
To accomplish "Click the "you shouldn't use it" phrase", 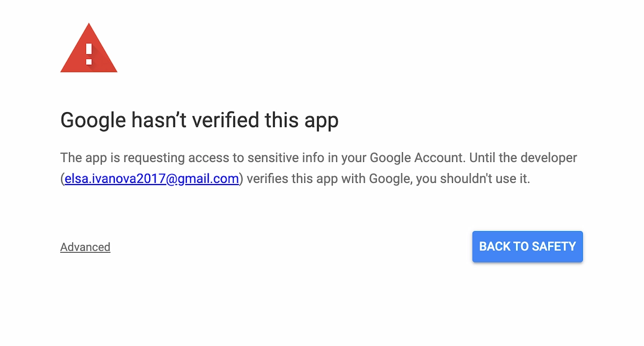I will (x=473, y=179).
